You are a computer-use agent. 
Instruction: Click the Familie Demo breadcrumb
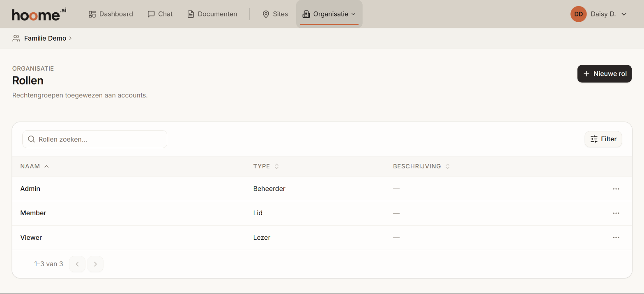(x=45, y=38)
